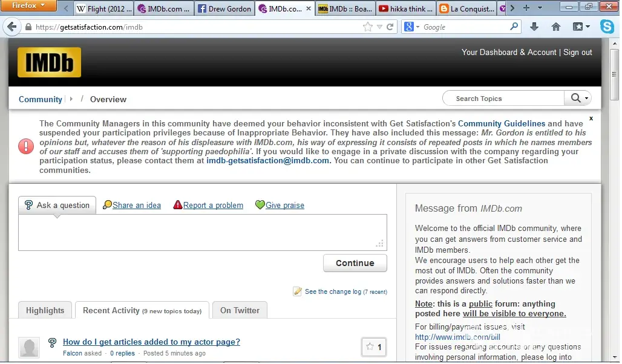The width and height of the screenshot is (622, 364).
Task: Click the Google search magnifier icon
Action: coord(514,27)
